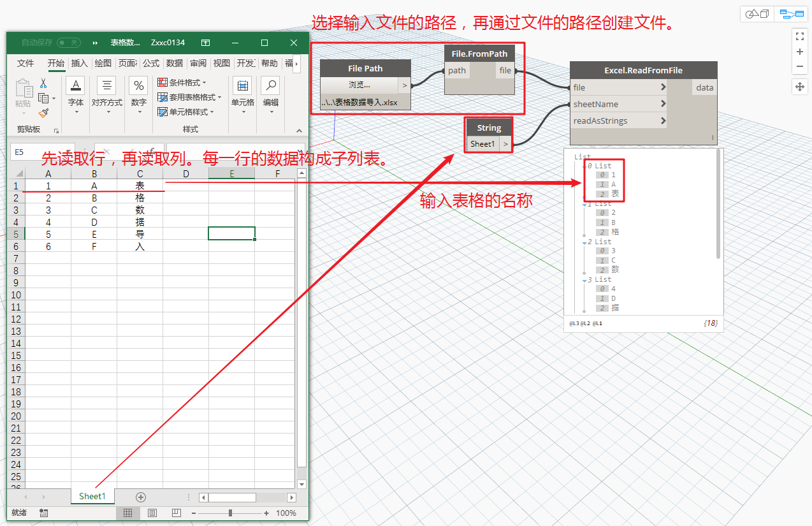Open the 帮助 Help ribbon tab

click(x=270, y=63)
